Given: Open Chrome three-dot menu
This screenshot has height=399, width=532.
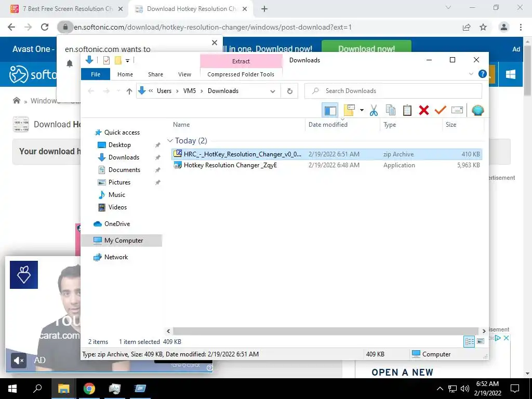Looking at the screenshot, I should 521,27.
